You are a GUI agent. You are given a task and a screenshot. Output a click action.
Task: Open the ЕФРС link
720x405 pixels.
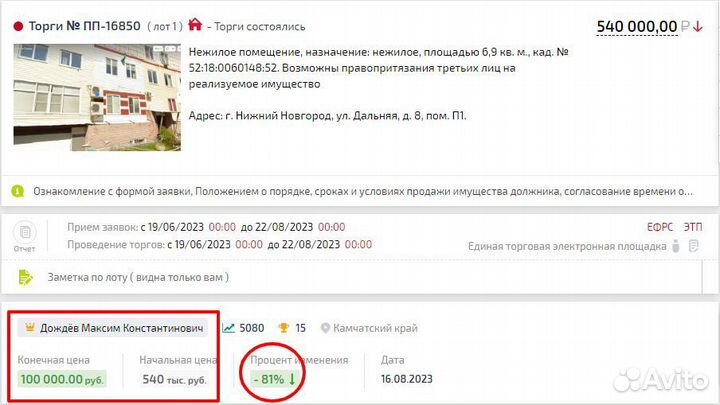click(x=660, y=227)
